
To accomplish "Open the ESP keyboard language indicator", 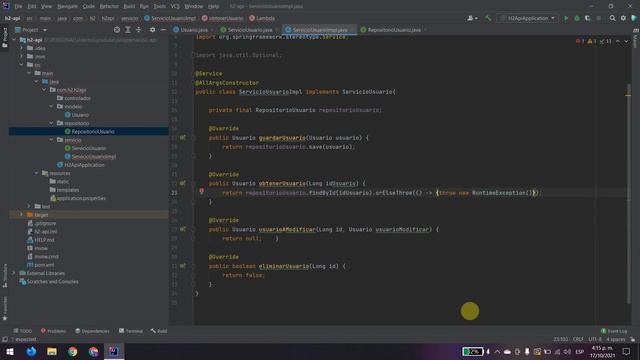I will click(579, 351).
